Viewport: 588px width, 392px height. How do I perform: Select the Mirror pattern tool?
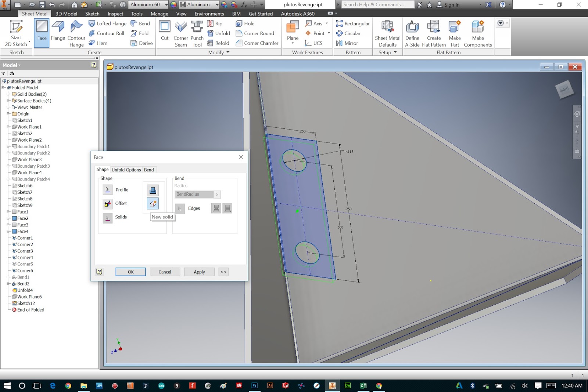coord(348,43)
